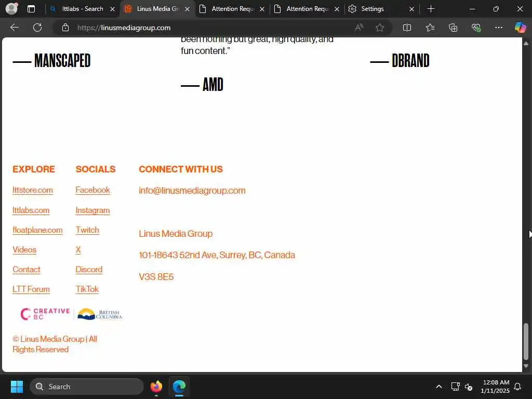Screen dimensions: 532x399
Task: Close the first Attention Required tab
Action: tap(262, 9)
